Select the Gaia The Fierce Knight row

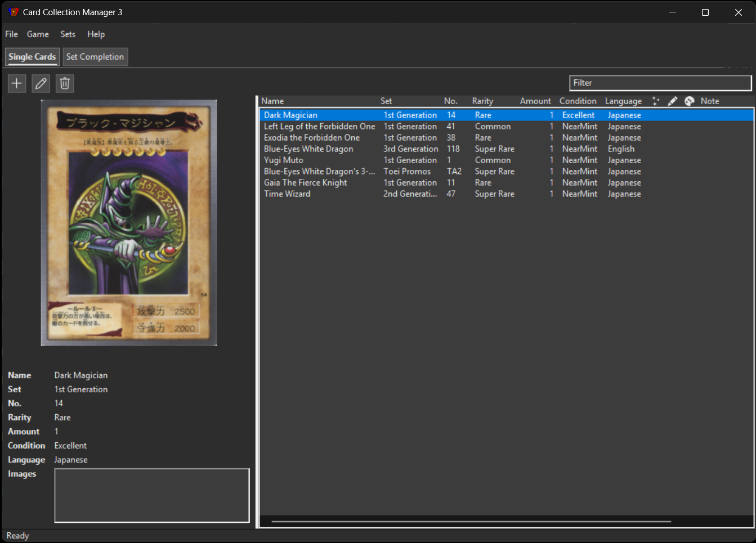(507, 183)
